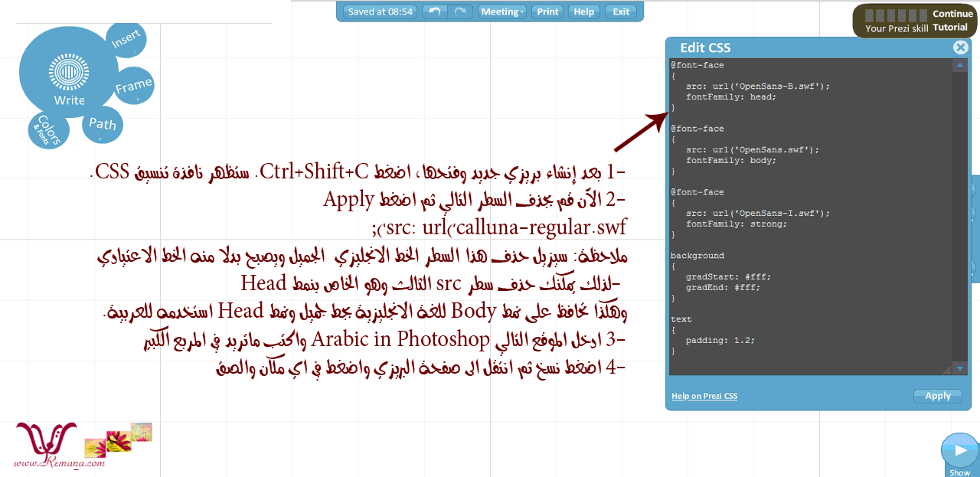Image resolution: width=980 pixels, height=477 pixels.
Task: Click the Show presentation play button
Action: coord(960,452)
